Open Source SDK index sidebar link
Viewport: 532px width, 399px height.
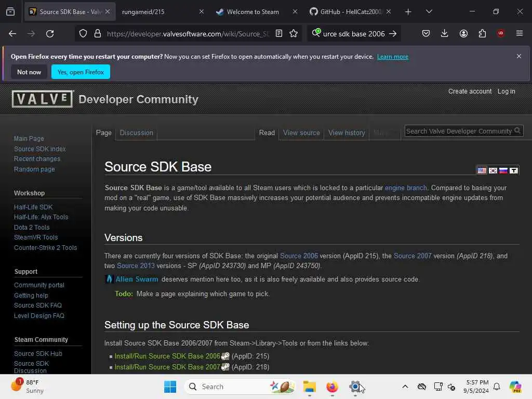pos(39,149)
